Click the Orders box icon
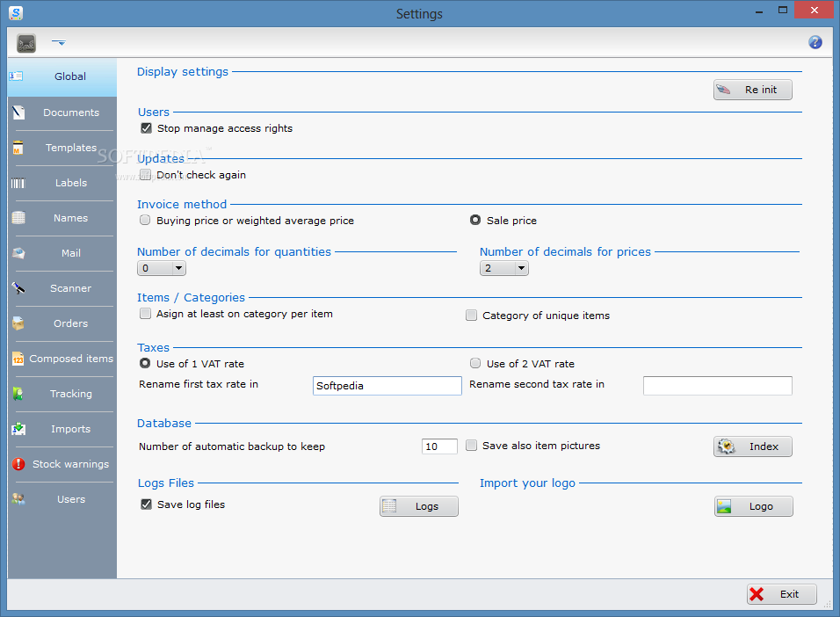This screenshot has width=840, height=617. point(18,323)
